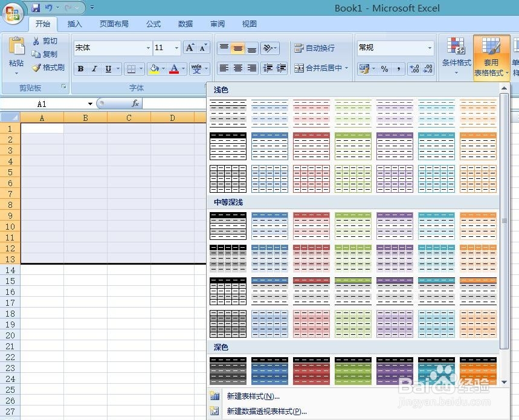Open the 页面布局 Page Layout tab

pyautogui.click(x=114, y=24)
